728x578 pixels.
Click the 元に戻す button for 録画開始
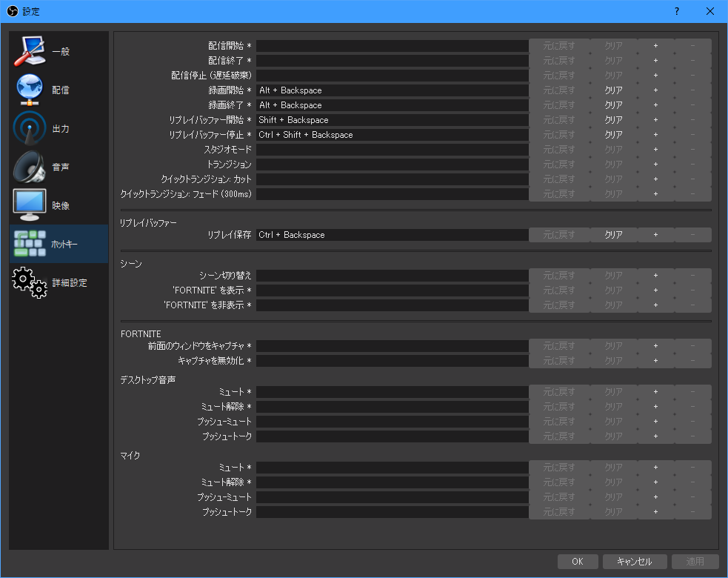tap(559, 90)
